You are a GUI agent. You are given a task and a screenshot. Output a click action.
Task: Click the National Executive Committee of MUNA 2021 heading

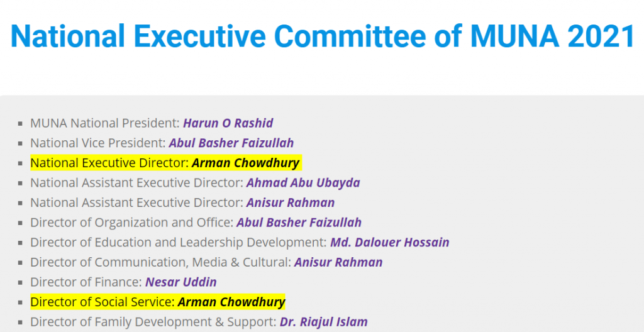point(323,36)
